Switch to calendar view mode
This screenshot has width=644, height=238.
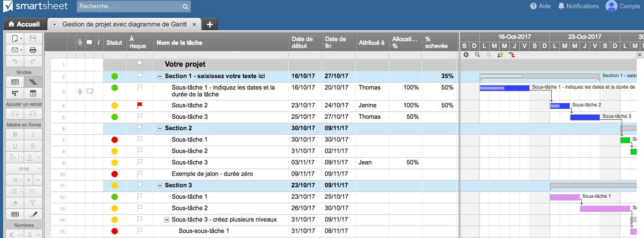(33, 94)
